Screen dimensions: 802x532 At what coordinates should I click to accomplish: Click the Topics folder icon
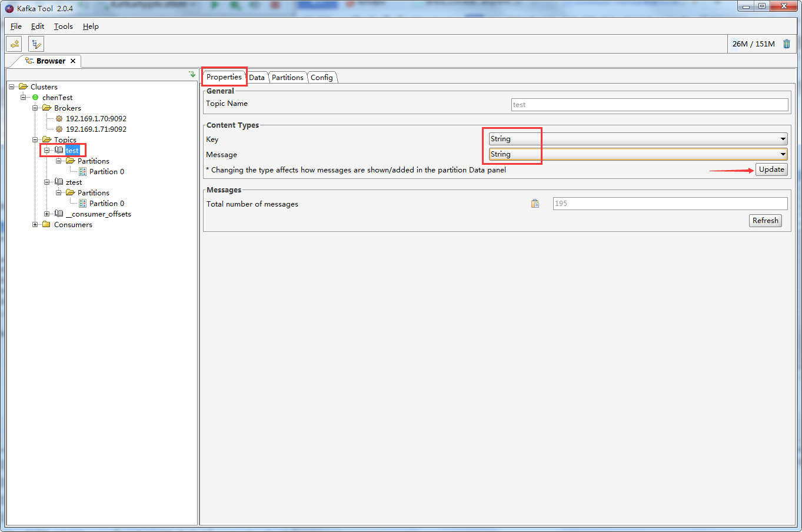coord(47,139)
